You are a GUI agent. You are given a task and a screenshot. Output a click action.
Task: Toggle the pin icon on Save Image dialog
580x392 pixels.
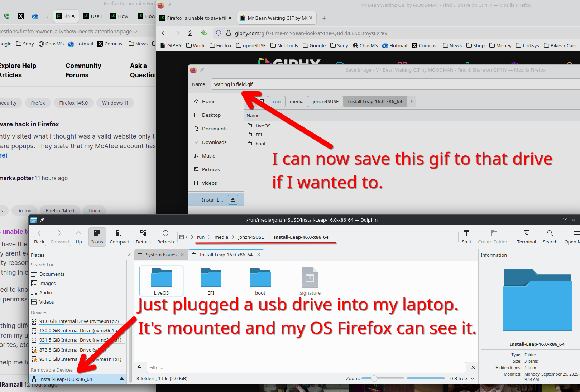point(202,70)
